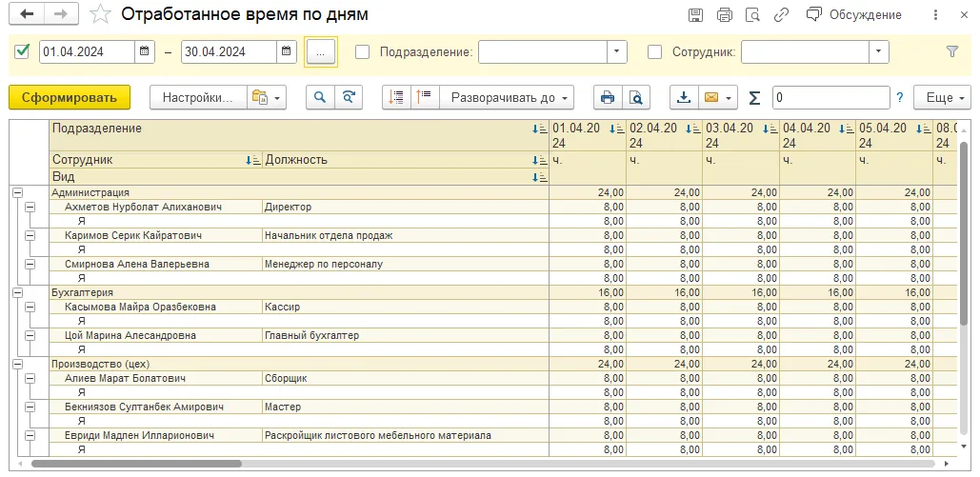980x477 pixels.
Task: Sort by Подразделение column sort icon
Action: [x=539, y=129]
